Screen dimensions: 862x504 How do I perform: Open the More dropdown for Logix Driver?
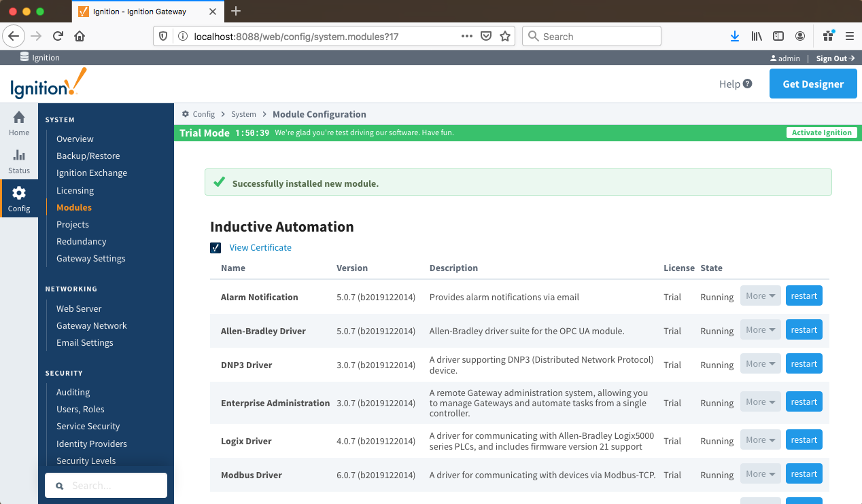[x=760, y=440]
